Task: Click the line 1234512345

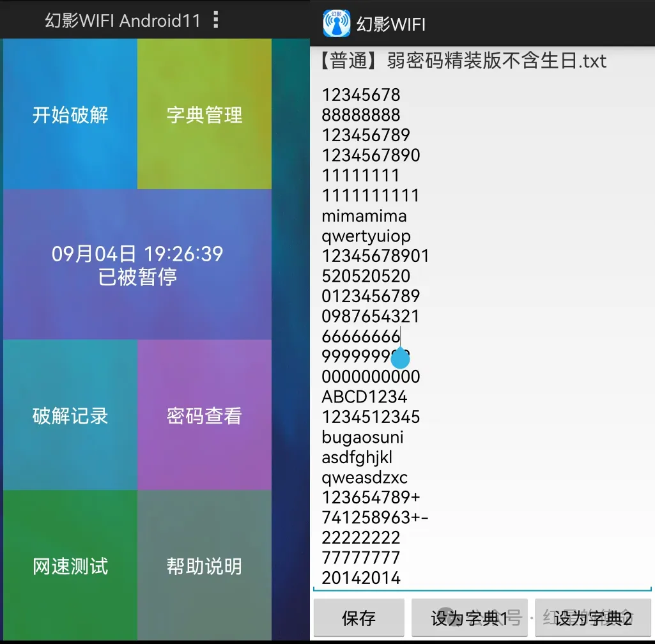Action: coord(371,417)
